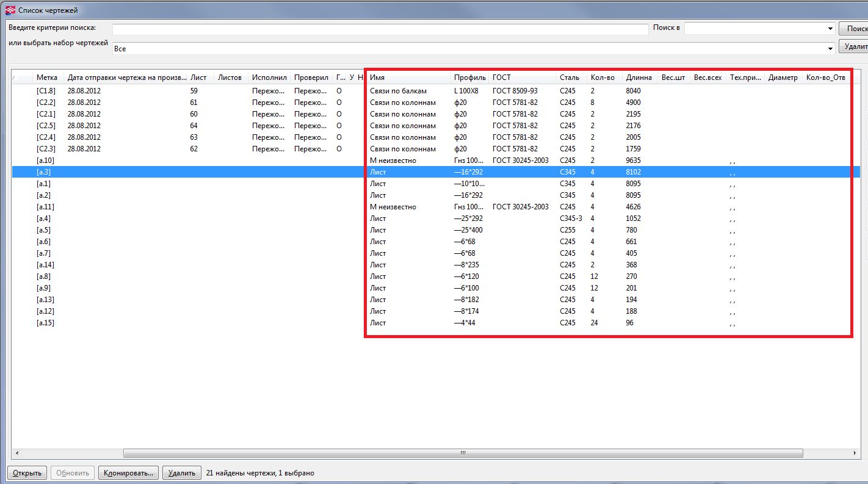Viewport: 868px width, 484px height.
Task: Click the 'Кол-во' column header
Action: [603, 78]
